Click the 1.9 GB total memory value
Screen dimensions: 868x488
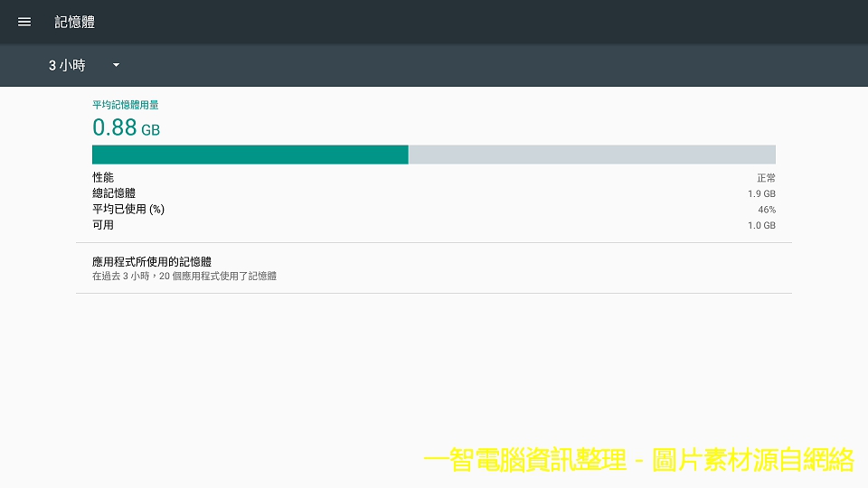click(x=761, y=193)
